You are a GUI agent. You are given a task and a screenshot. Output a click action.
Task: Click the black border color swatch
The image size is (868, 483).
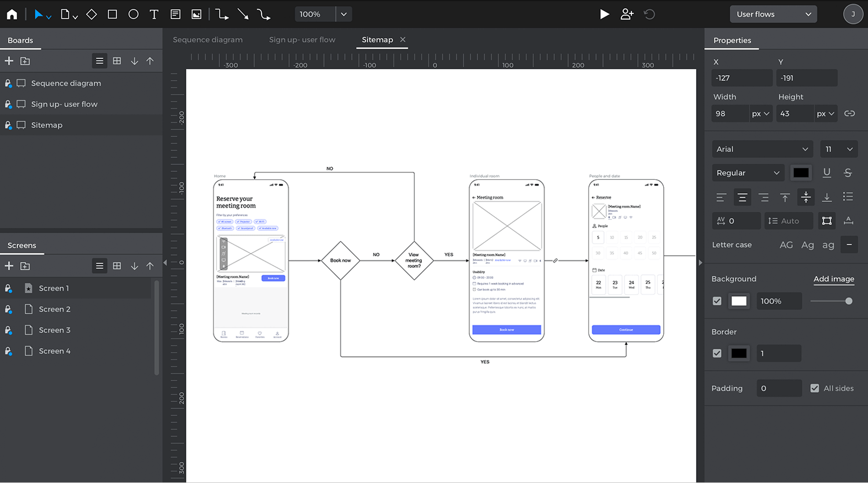(739, 353)
